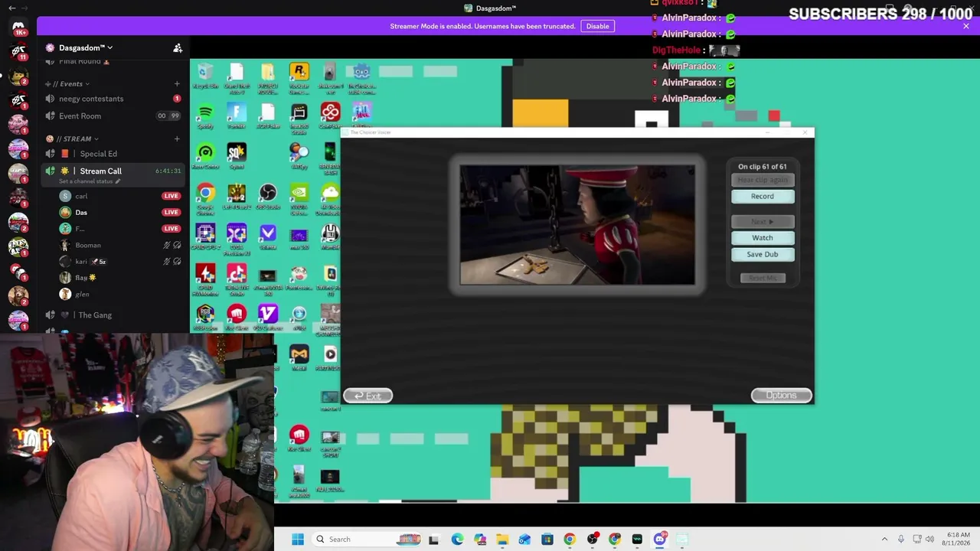Viewport: 980px width, 551px height.
Task: Open Discord direct messages home icon
Action: click(18, 26)
